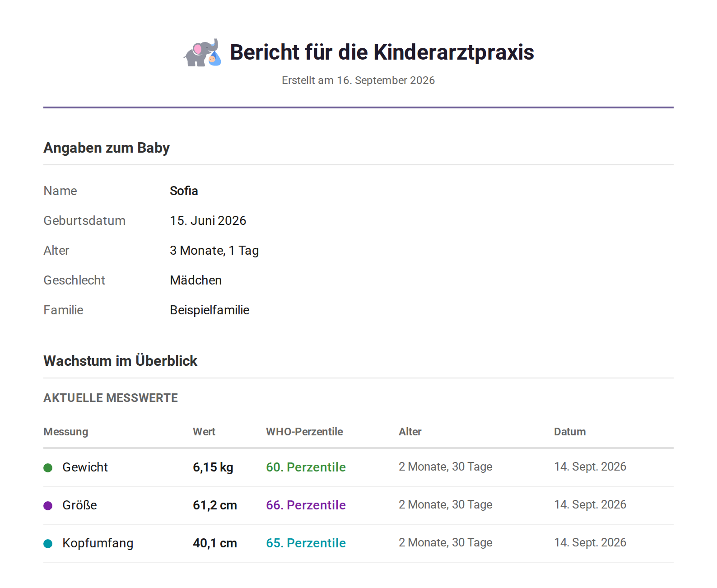Viewport: 717px width, 588px height.
Task: Click the Geburtsdatum label
Action: 84,220
